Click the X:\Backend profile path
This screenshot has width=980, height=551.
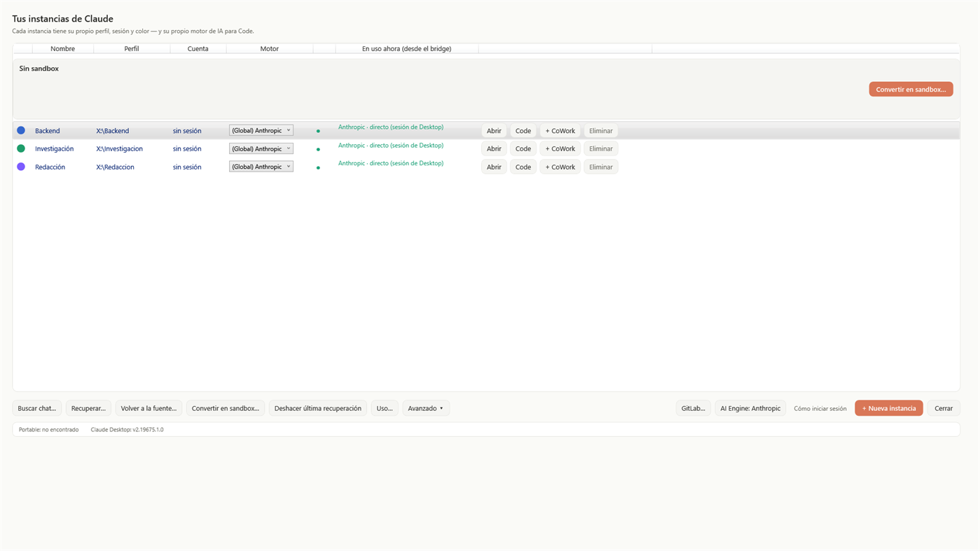click(x=113, y=131)
